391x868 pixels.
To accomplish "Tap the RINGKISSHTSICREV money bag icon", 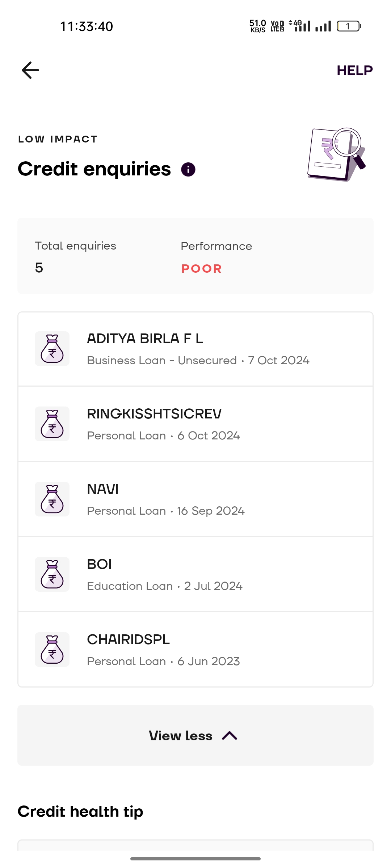I will point(52,424).
